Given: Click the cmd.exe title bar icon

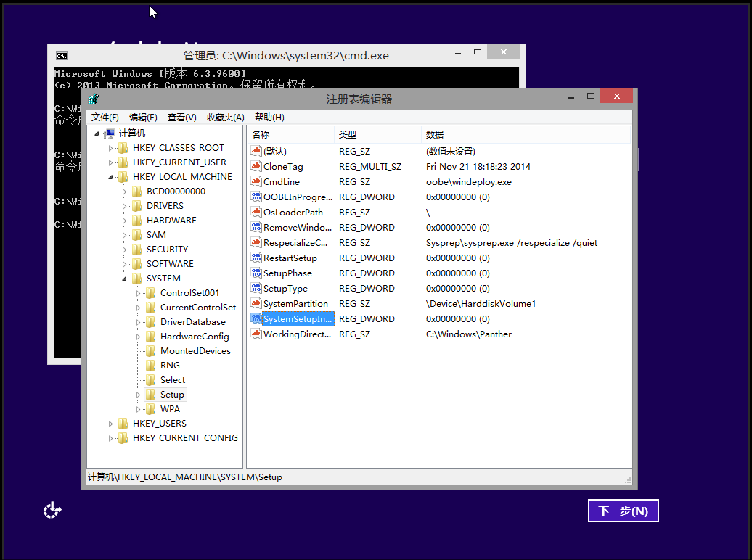Looking at the screenshot, I should pos(62,55).
